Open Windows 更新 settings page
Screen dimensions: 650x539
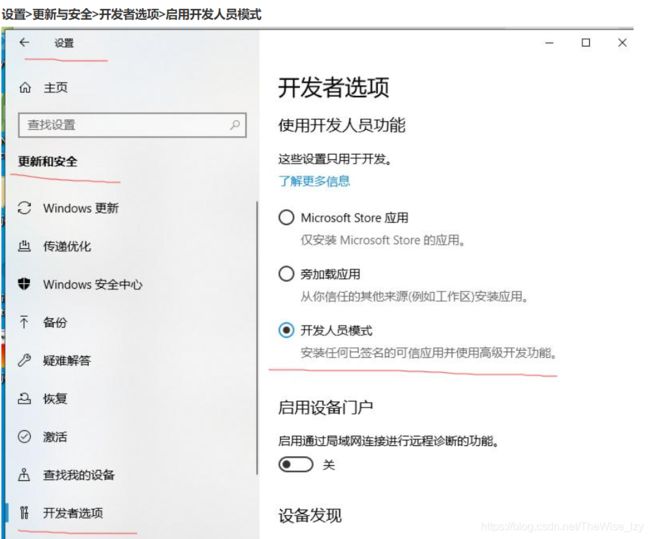coord(81,208)
